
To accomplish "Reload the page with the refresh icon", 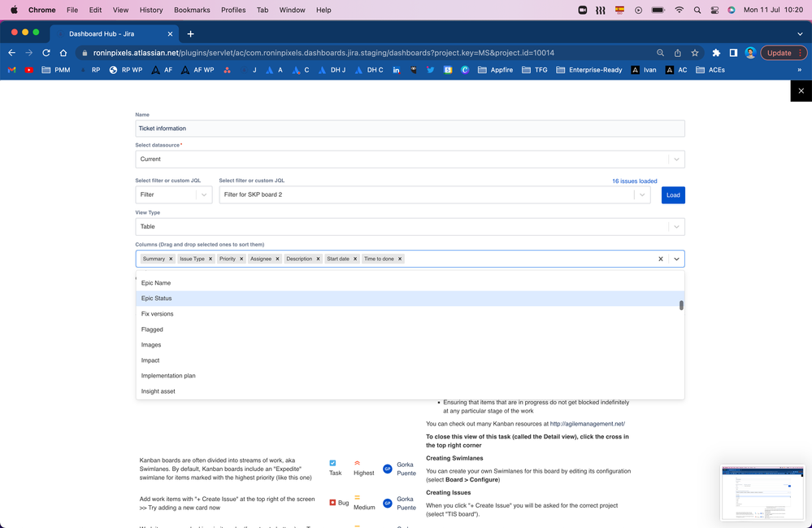I will click(46, 50).
